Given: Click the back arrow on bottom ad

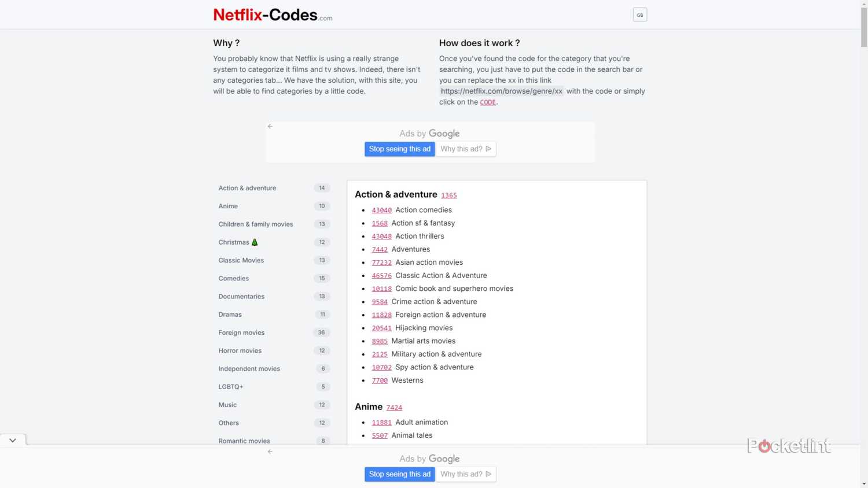Looking at the screenshot, I should (270, 452).
